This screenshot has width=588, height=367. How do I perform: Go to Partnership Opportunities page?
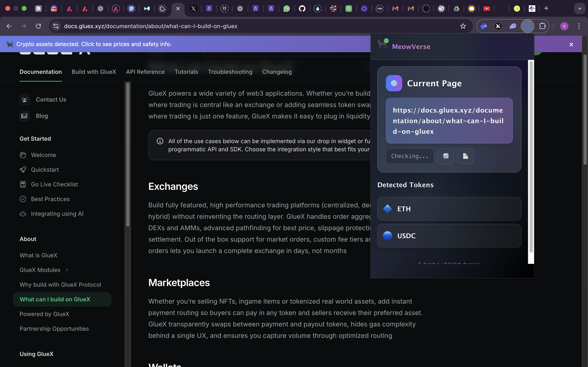pyautogui.click(x=54, y=329)
